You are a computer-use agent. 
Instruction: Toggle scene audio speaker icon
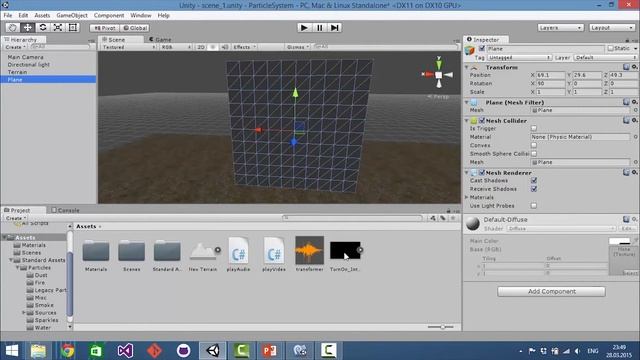click(x=225, y=47)
